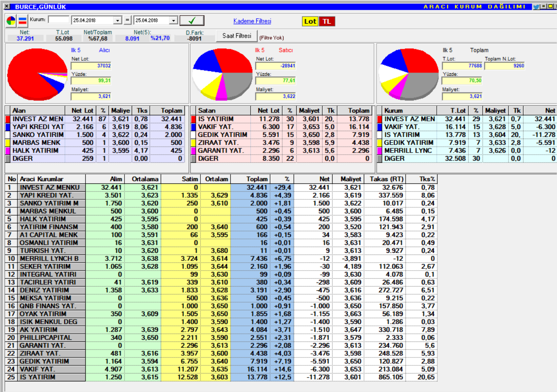Open Kademe Filtresi link

(252, 21)
